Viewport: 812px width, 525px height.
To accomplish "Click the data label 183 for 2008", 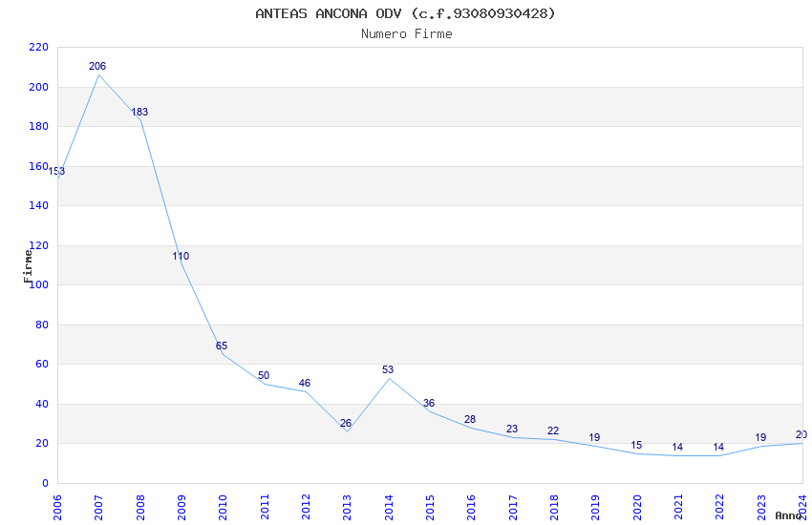I will 139,112.
